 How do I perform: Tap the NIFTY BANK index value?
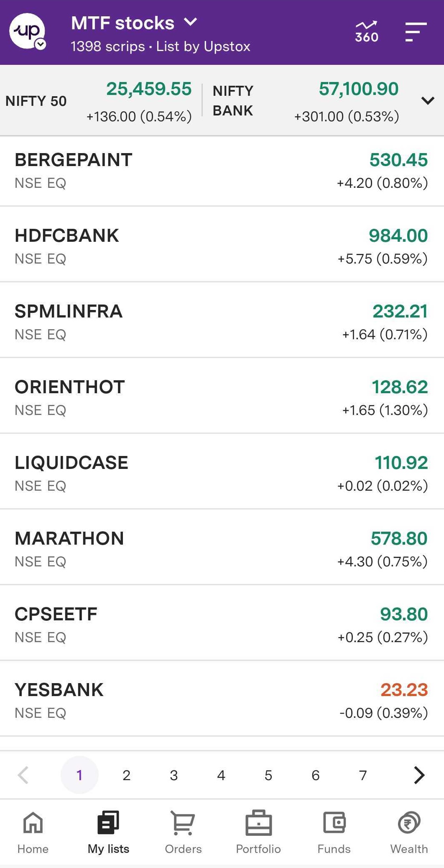pos(358,89)
